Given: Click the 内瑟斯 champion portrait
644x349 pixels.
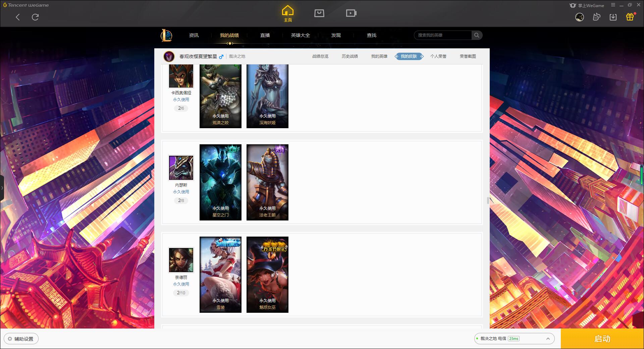Looking at the screenshot, I should (181, 168).
